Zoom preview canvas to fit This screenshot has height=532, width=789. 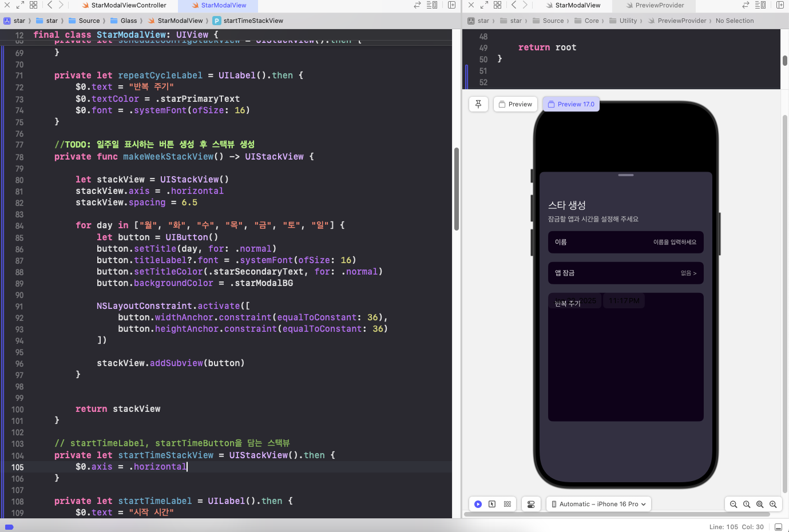[760, 504]
